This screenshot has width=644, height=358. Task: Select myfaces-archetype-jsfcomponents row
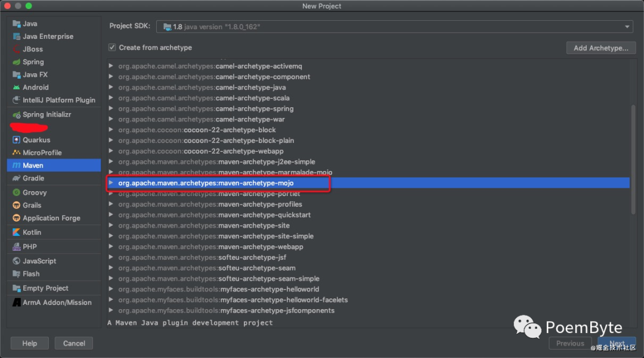369,310
